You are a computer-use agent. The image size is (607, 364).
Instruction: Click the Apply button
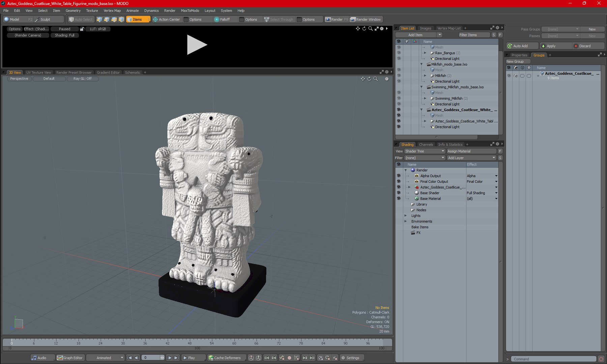coord(555,46)
